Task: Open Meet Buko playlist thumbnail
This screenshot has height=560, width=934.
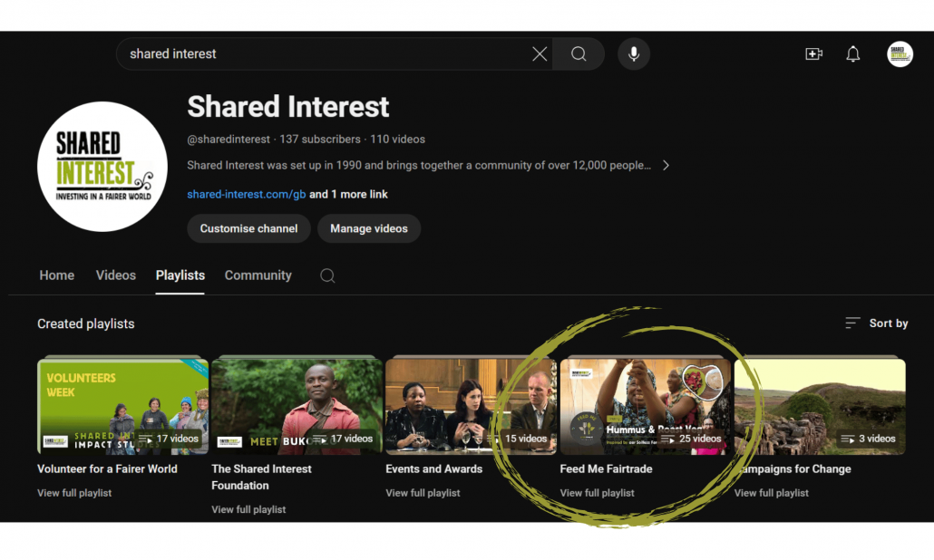Action: click(297, 407)
